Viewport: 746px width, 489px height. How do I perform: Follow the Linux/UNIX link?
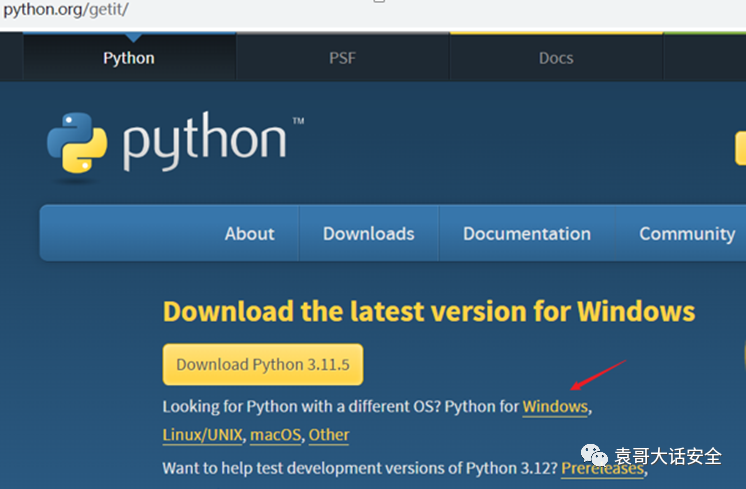[203, 435]
